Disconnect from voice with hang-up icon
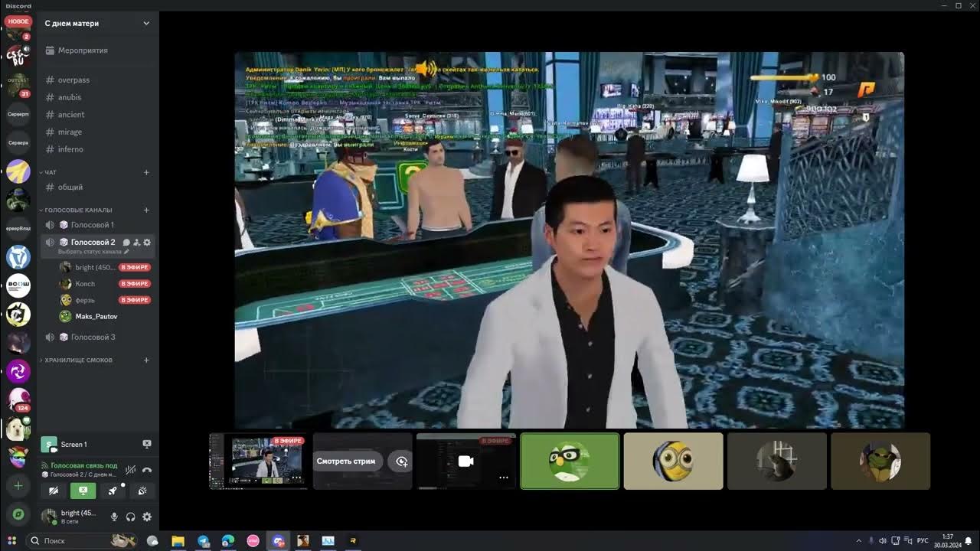This screenshot has width=980, height=551. point(147,469)
